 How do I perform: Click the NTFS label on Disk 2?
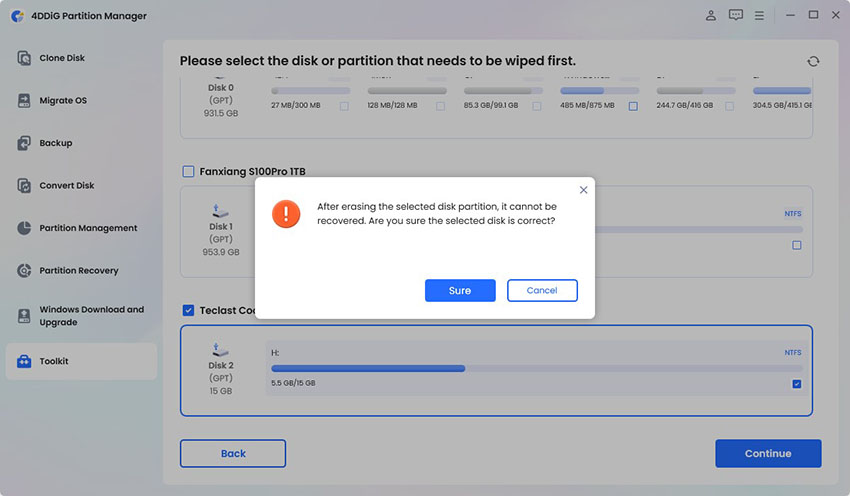(x=793, y=352)
